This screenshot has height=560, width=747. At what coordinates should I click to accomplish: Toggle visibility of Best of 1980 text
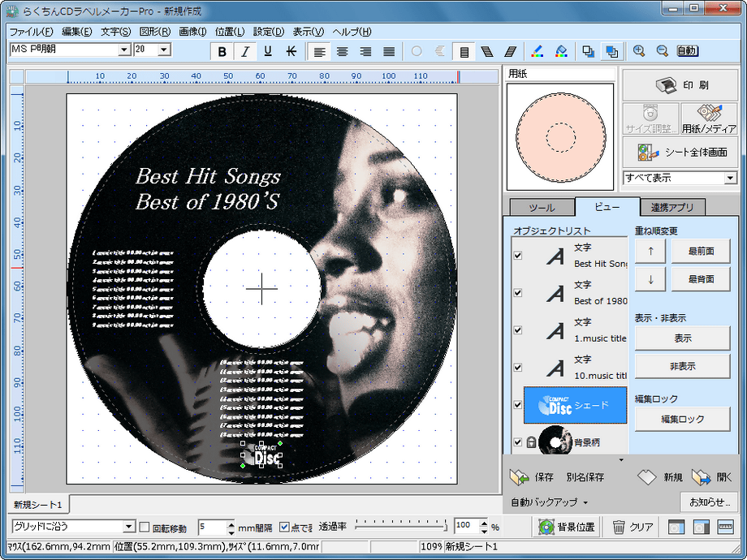click(518, 293)
